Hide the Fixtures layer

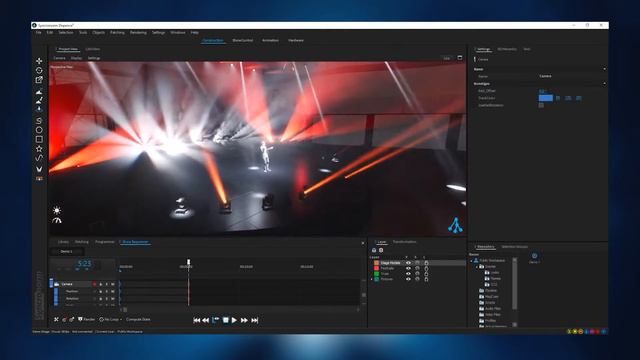408,279
